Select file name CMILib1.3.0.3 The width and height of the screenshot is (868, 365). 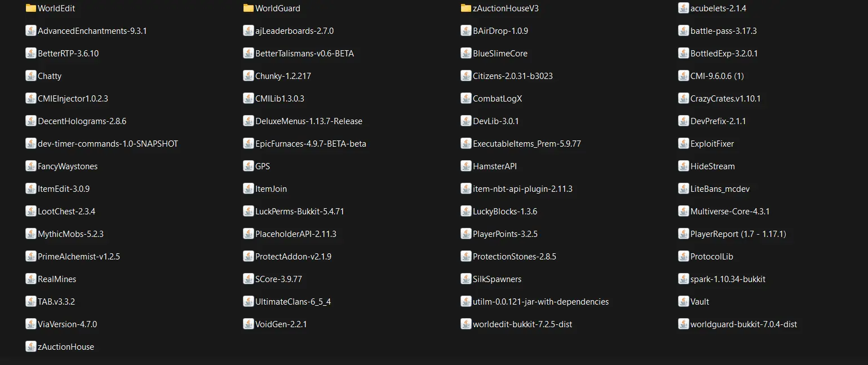click(280, 99)
